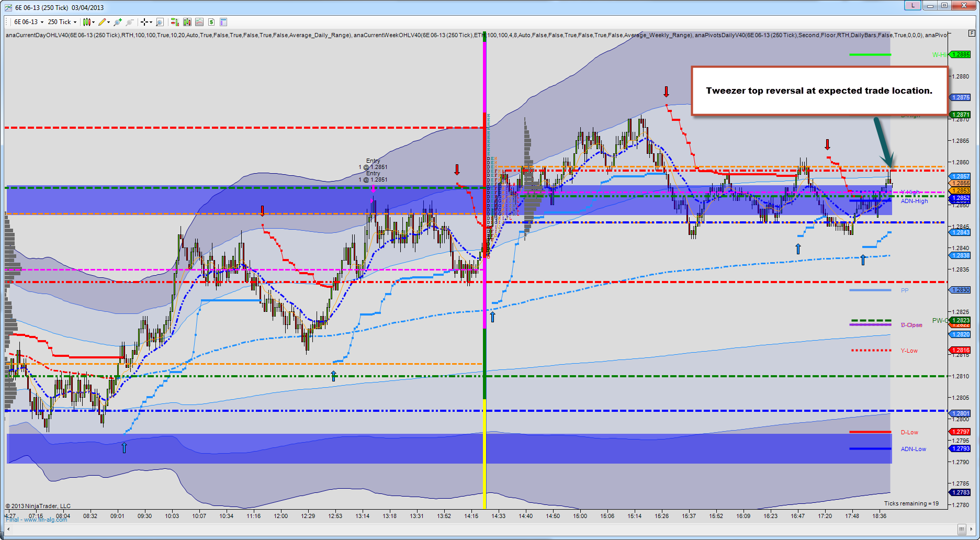This screenshot has width=980, height=540.
Task: Click the F button on price axis
Action: point(972,33)
